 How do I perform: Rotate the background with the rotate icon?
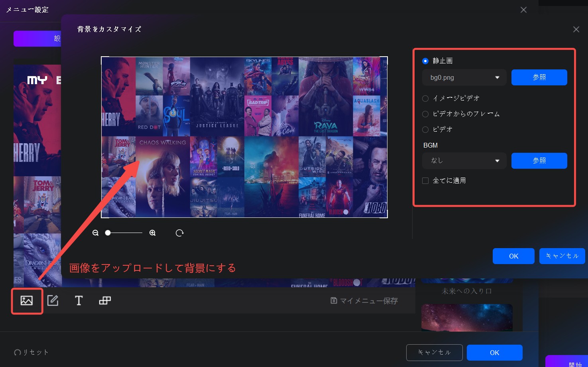click(x=179, y=233)
